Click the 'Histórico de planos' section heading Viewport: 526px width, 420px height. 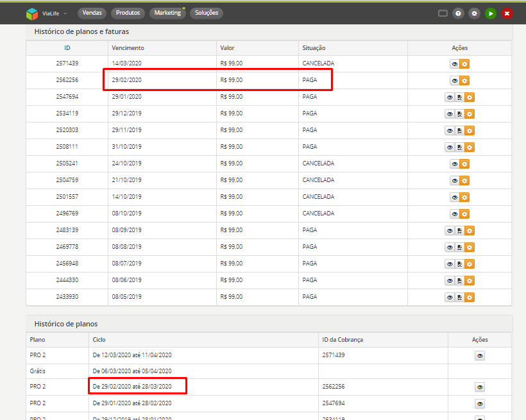[x=65, y=324]
